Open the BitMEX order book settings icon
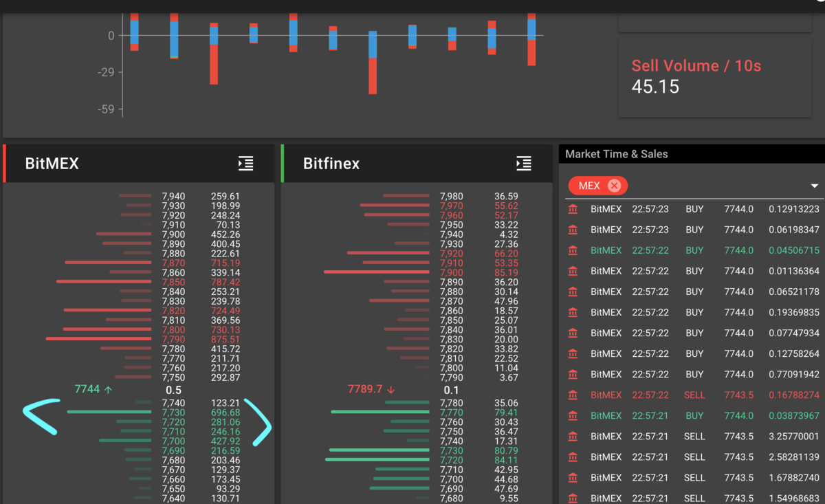The image size is (825, 504). click(x=246, y=164)
